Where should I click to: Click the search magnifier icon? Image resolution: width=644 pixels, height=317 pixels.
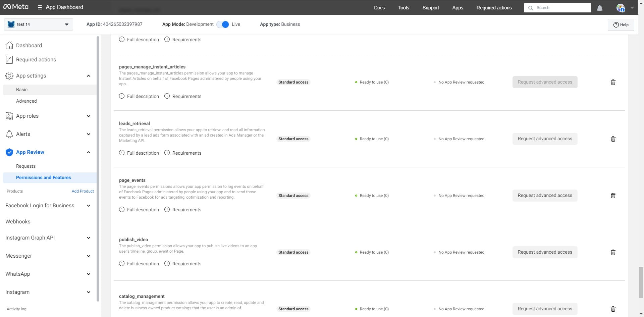pyautogui.click(x=531, y=8)
